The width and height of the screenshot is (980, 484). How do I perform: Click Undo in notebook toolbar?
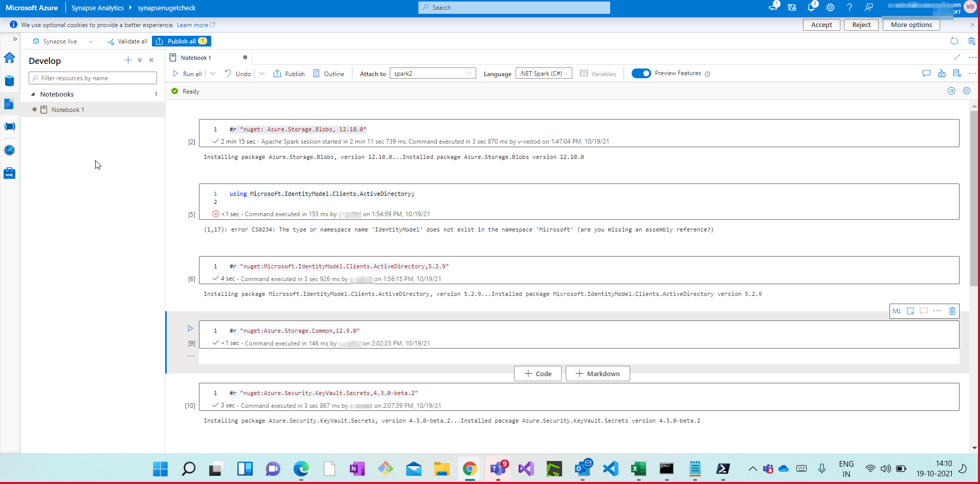click(x=238, y=74)
